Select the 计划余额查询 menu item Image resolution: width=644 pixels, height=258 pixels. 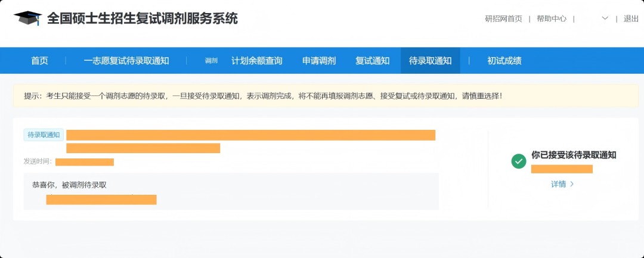coord(257,61)
